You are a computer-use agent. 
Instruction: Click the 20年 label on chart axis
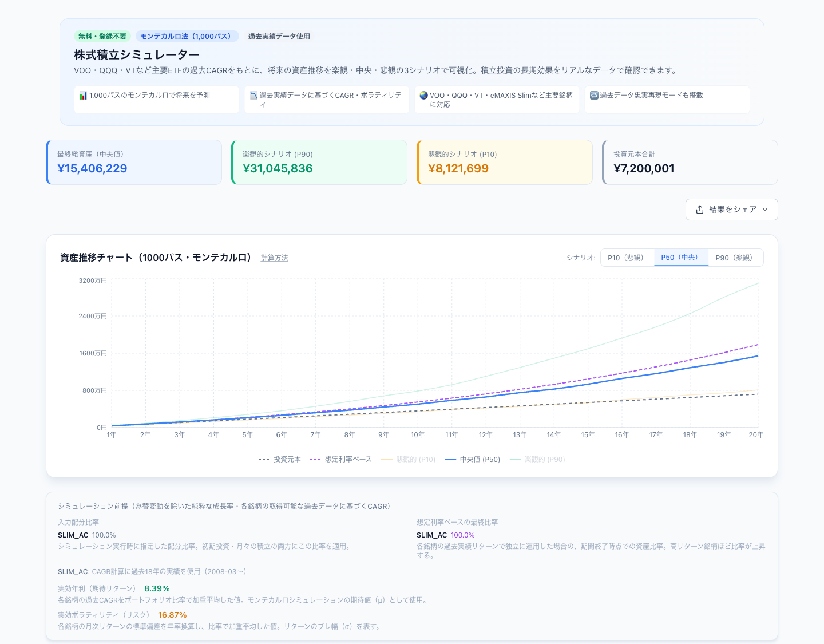pyautogui.click(x=756, y=435)
